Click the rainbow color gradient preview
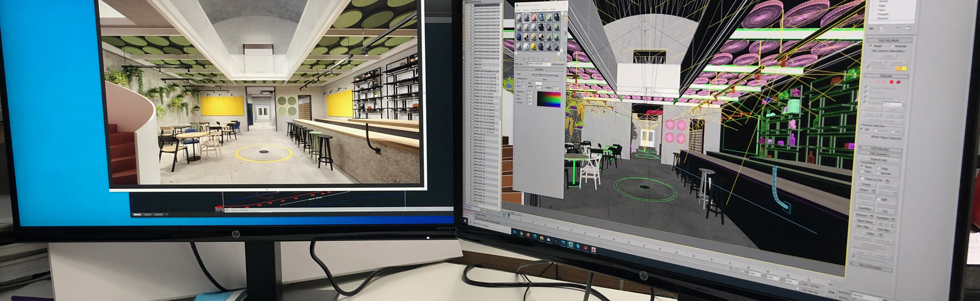The width and height of the screenshot is (980, 301). coord(548,99)
